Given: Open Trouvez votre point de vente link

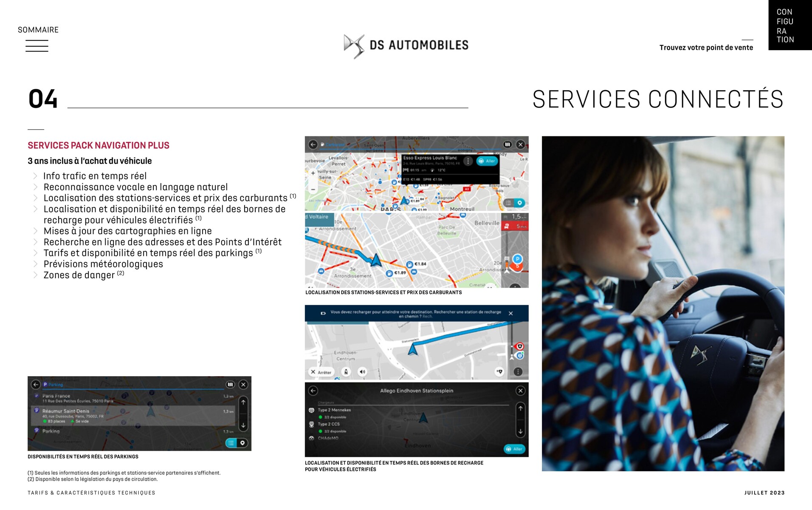Looking at the screenshot, I should (x=706, y=48).
